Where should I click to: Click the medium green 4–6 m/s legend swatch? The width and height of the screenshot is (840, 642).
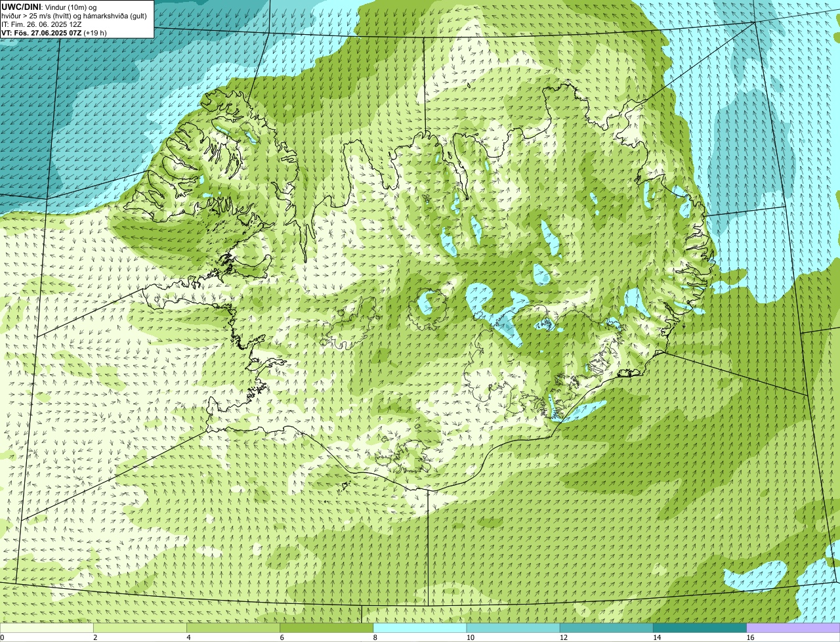[234, 628]
